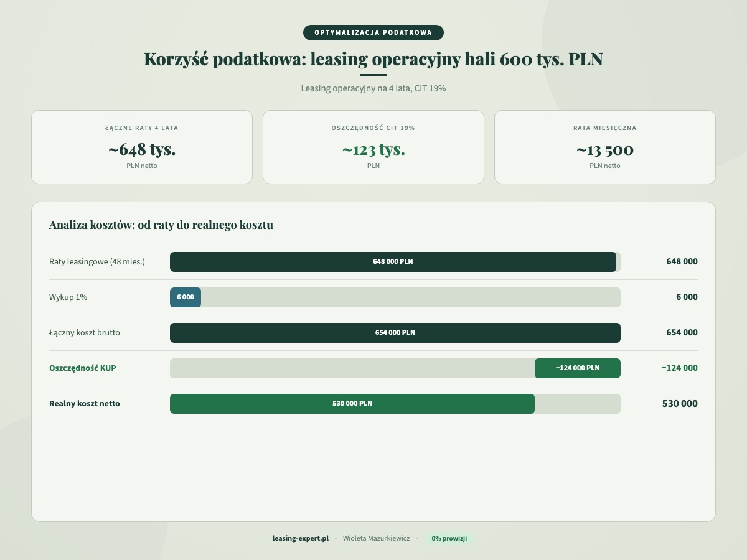Select the Łączny koszt brutto label
The image size is (747, 560).
87,333
